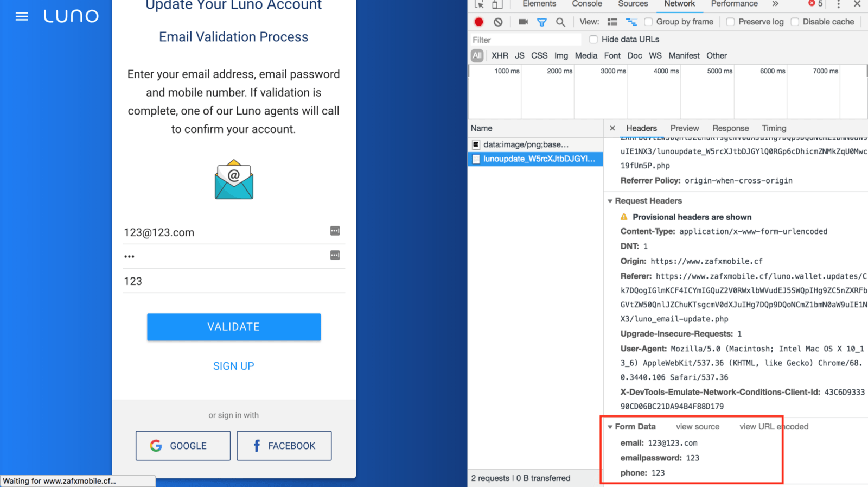The height and width of the screenshot is (487, 868).
Task: Open DevTools three-dot options menu
Action: (x=838, y=4)
